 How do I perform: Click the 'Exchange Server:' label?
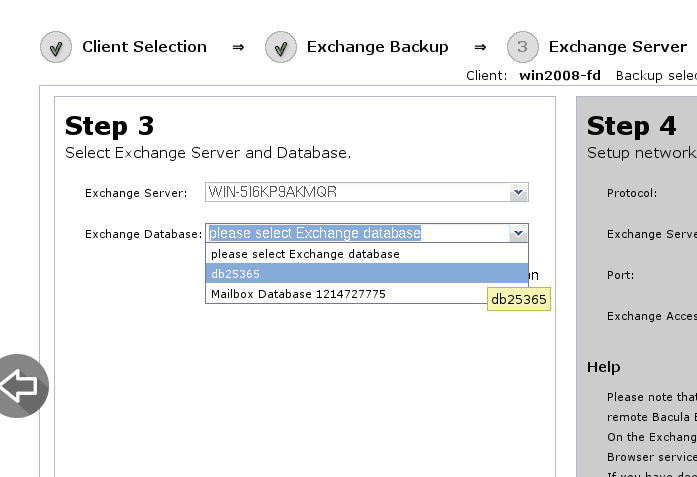coord(136,193)
